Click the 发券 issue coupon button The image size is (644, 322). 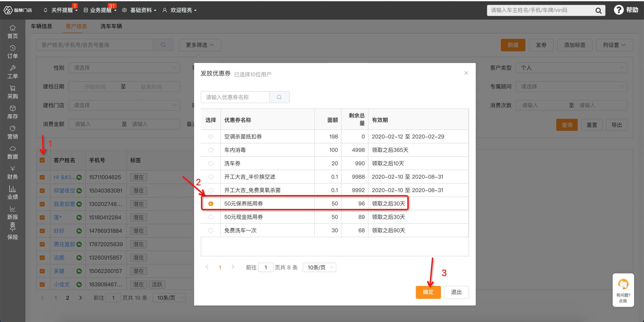point(541,45)
